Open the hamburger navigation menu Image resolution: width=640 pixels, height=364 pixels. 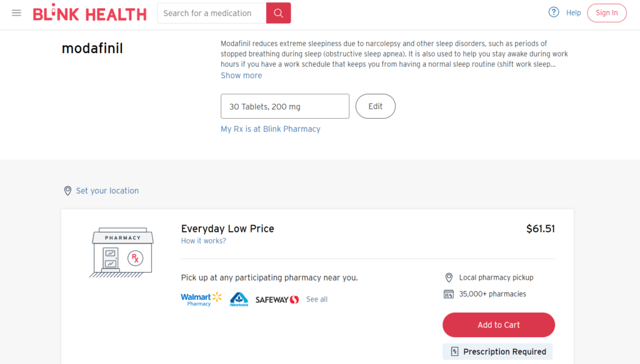point(16,12)
